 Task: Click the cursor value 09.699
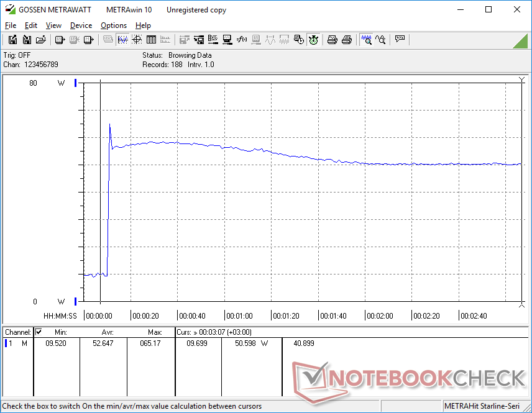(197, 343)
